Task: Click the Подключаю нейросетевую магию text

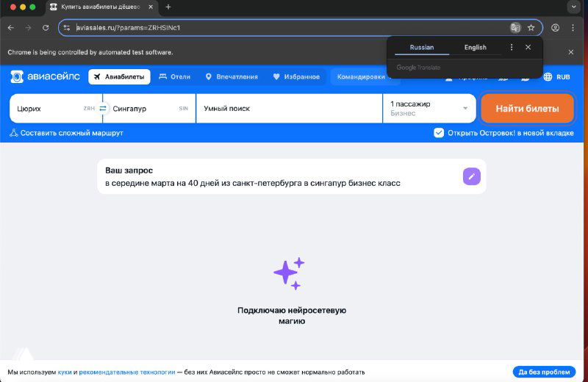Action: tap(292, 316)
